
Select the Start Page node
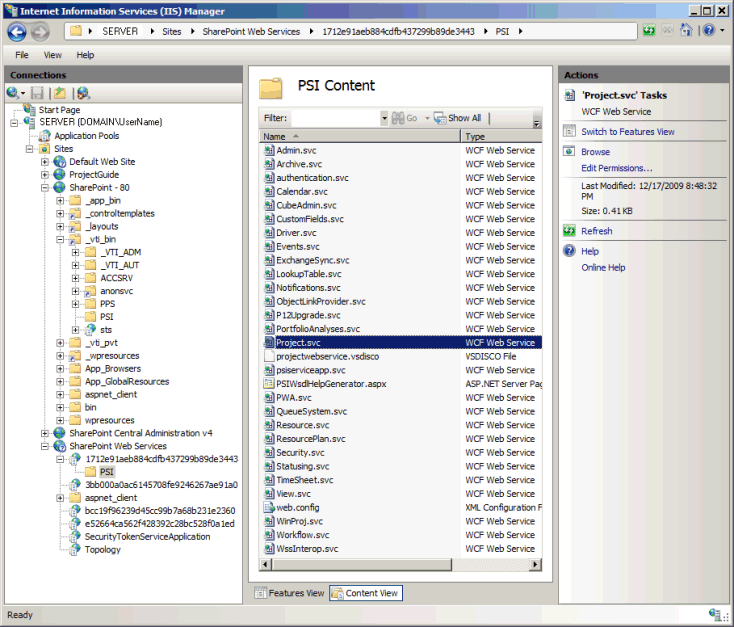[x=59, y=110]
